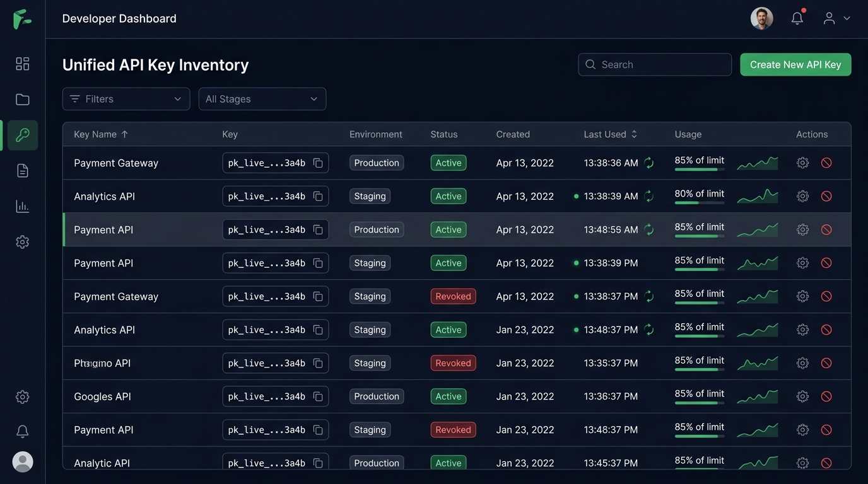
Task: Click usage sparkline in 13:38:36 AM row
Action: [x=758, y=163]
